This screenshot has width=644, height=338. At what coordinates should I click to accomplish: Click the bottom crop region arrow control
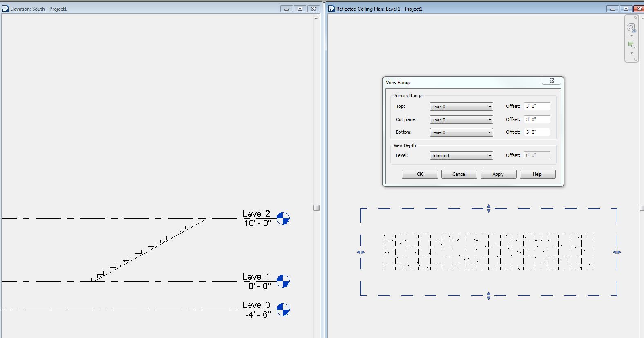(x=489, y=295)
